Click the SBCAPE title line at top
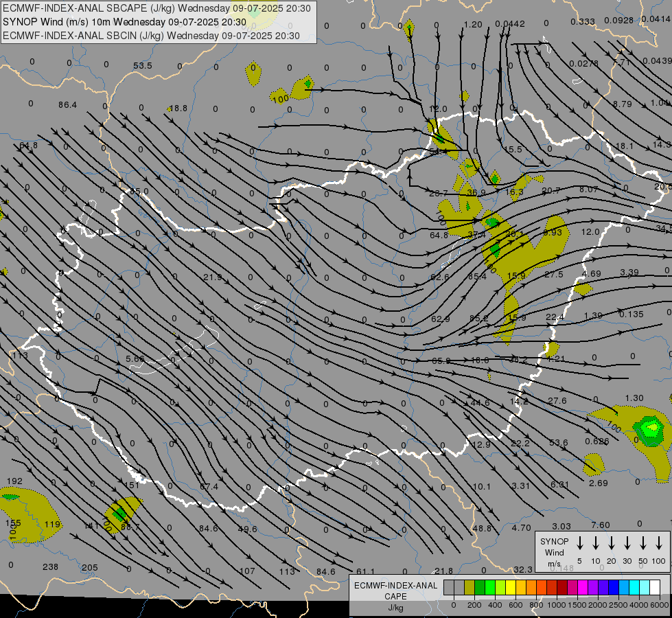Image resolution: width=672 pixels, height=618 pixels. click(x=157, y=8)
